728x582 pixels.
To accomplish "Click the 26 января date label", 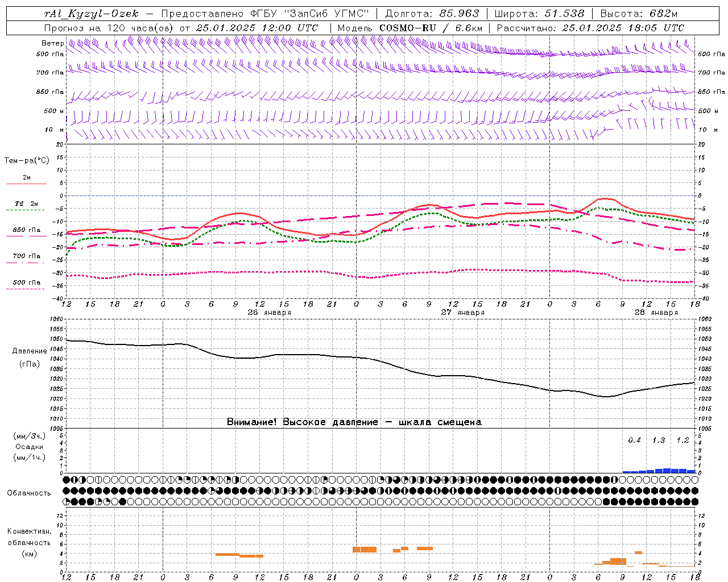I will (x=270, y=313).
